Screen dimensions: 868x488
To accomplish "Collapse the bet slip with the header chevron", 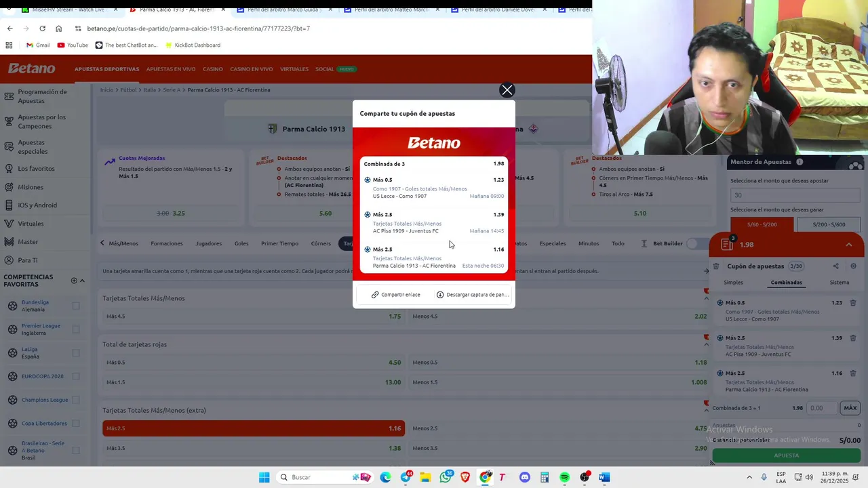I will point(848,245).
